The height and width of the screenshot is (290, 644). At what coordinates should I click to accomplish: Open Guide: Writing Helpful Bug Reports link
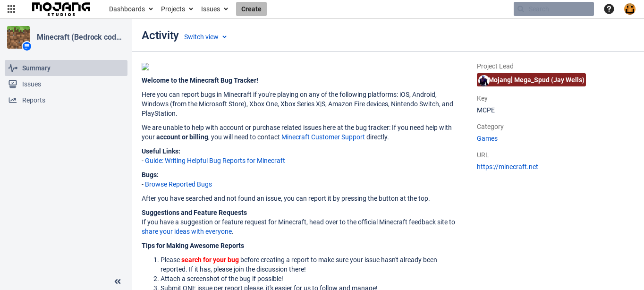[x=215, y=161]
